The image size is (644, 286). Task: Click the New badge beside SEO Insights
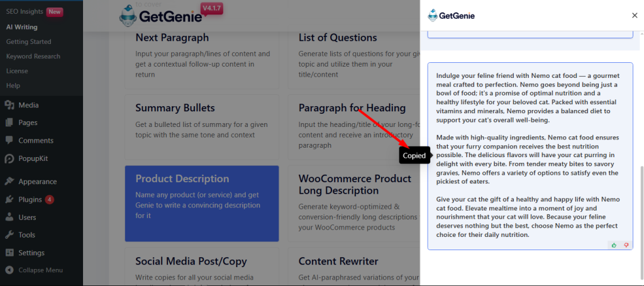[55, 11]
